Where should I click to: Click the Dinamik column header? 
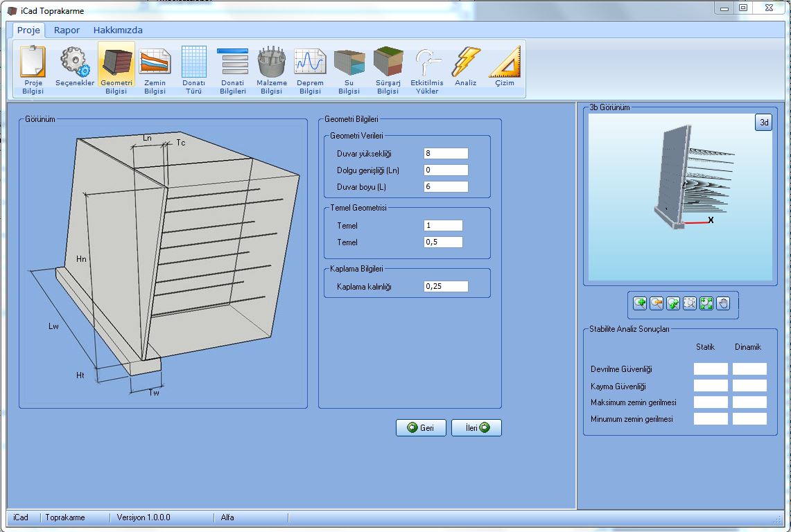[747, 347]
